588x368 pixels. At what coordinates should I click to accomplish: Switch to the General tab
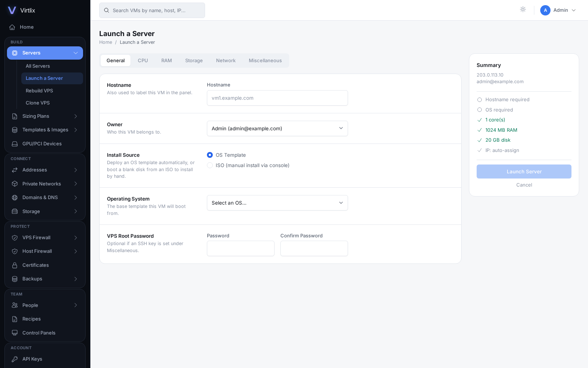116,61
